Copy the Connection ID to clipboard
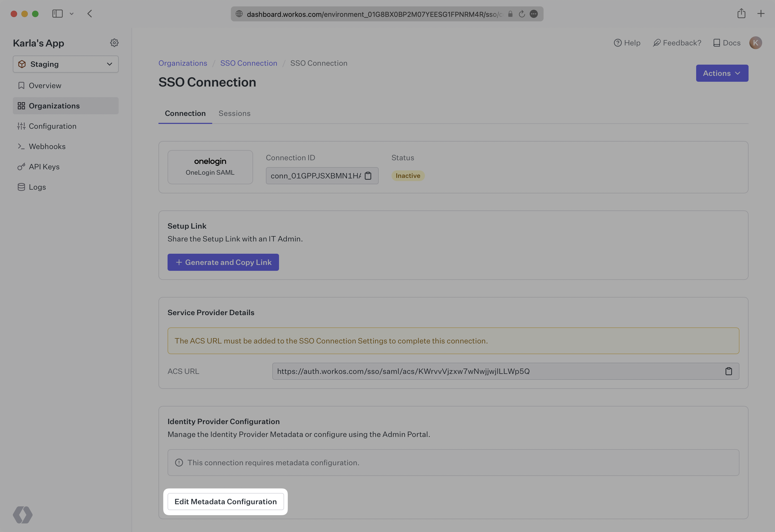 tap(369, 176)
